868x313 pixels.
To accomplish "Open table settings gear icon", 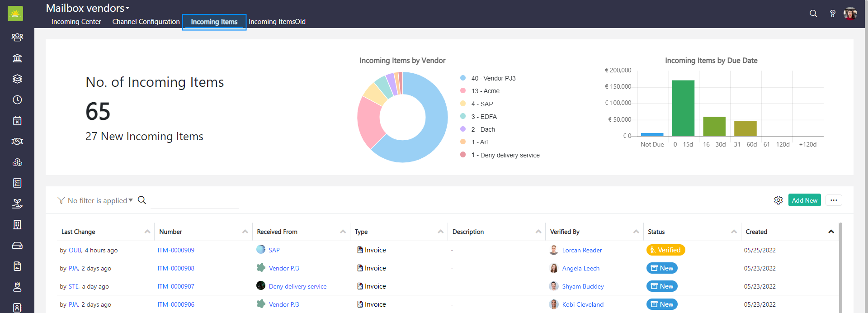I will (778, 200).
